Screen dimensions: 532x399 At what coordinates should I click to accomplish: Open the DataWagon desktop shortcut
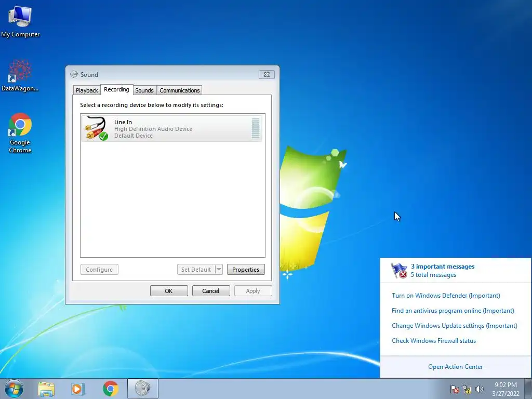[x=20, y=75]
